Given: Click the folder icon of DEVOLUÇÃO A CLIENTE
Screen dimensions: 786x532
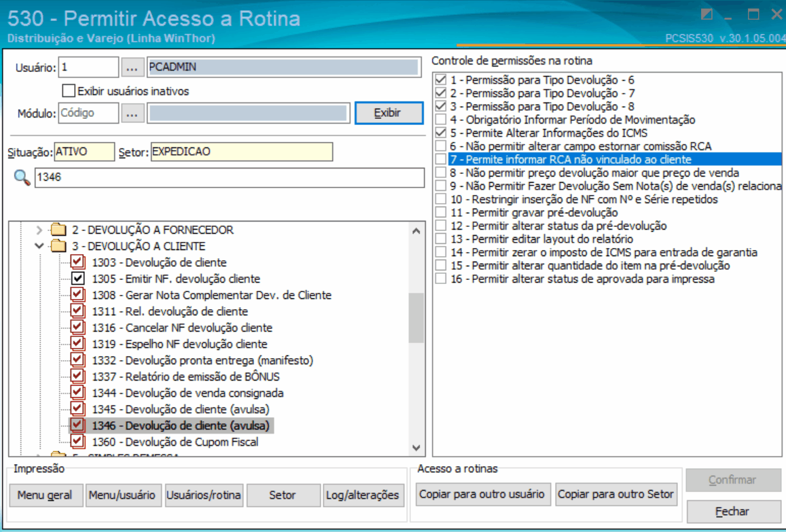Looking at the screenshot, I should (x=58, y=246).
